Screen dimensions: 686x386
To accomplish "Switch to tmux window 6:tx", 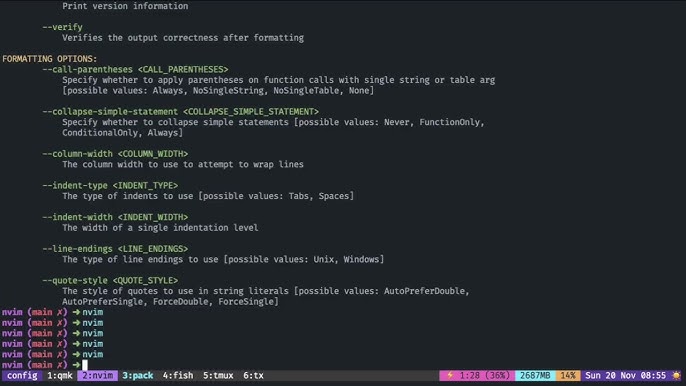I will pyautogui.click(x=253, y=375).
